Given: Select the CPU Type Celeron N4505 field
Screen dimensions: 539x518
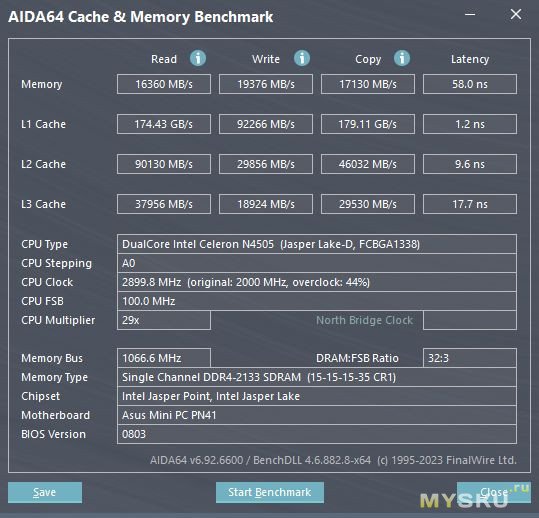Looking at the screenshot, I should [317, 244].
